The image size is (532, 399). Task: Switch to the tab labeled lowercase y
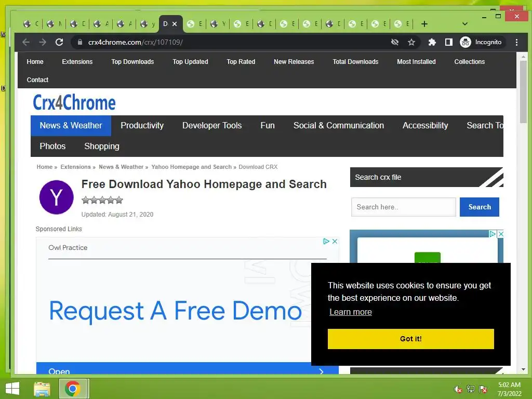point(148,24)
